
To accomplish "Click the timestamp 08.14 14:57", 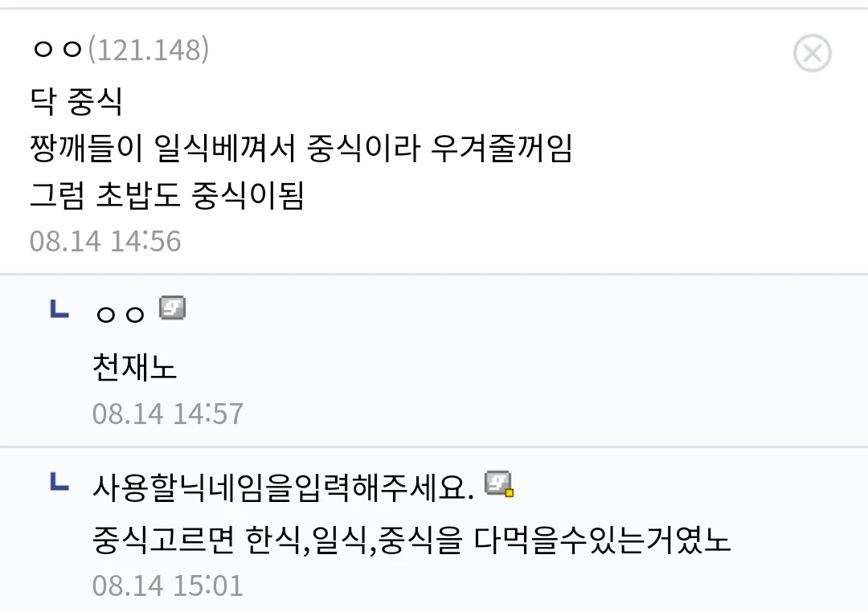I will coord(168,414).
